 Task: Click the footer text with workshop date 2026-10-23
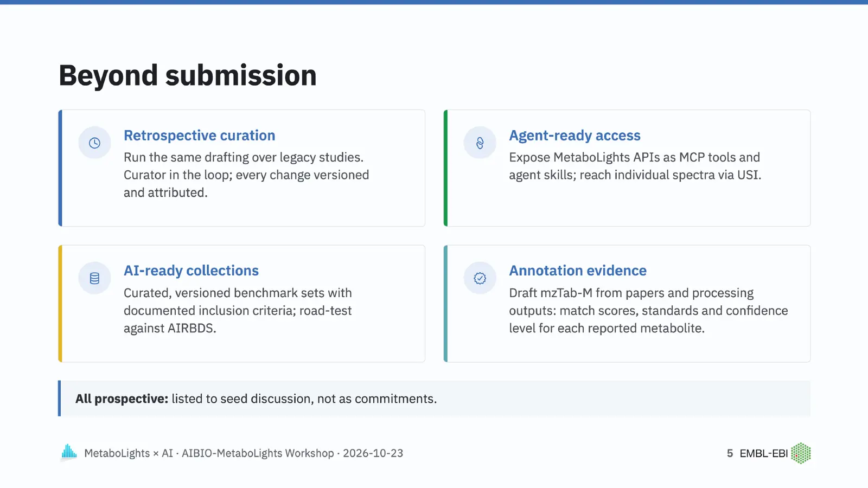[244, 453]
